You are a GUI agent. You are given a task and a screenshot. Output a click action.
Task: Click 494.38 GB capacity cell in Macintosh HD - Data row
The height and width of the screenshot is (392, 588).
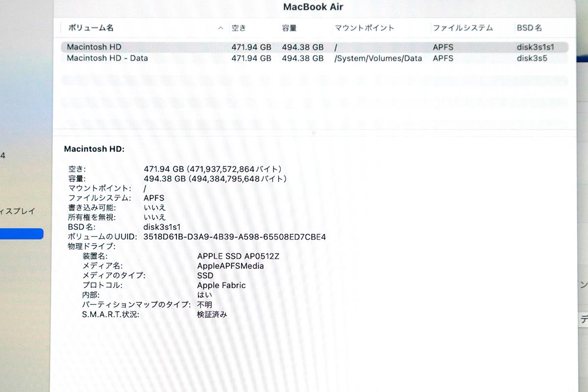coord(302,58)
